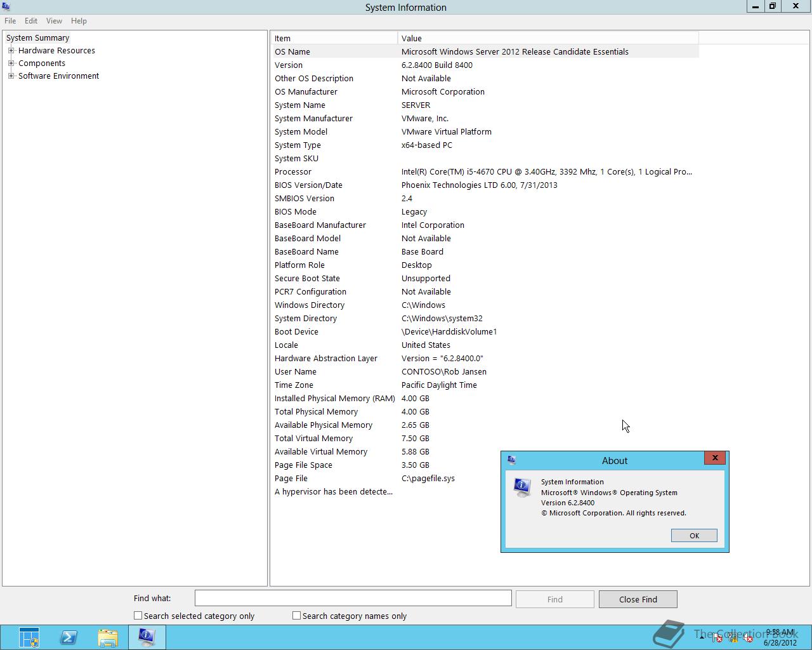Expand the Components tree node
Image resolution: width=812 pixels, height=650 pixels.
tap(11, 63)
